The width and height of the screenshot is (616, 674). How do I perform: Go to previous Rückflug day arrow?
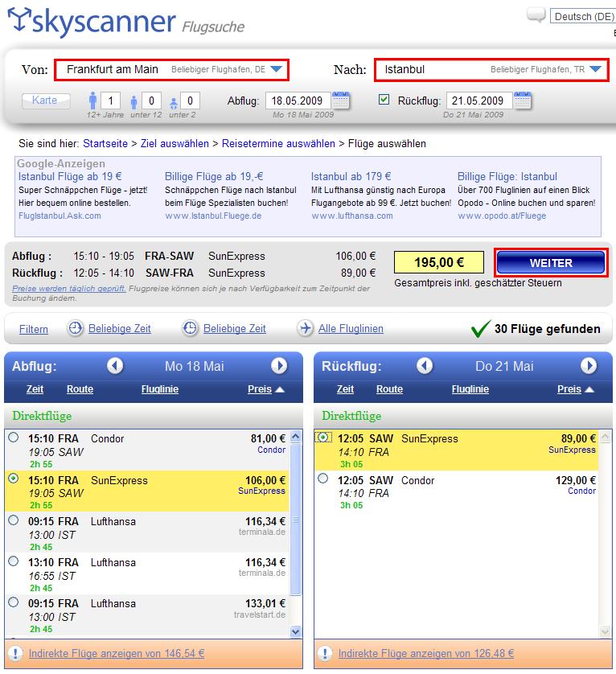(425, 366)
